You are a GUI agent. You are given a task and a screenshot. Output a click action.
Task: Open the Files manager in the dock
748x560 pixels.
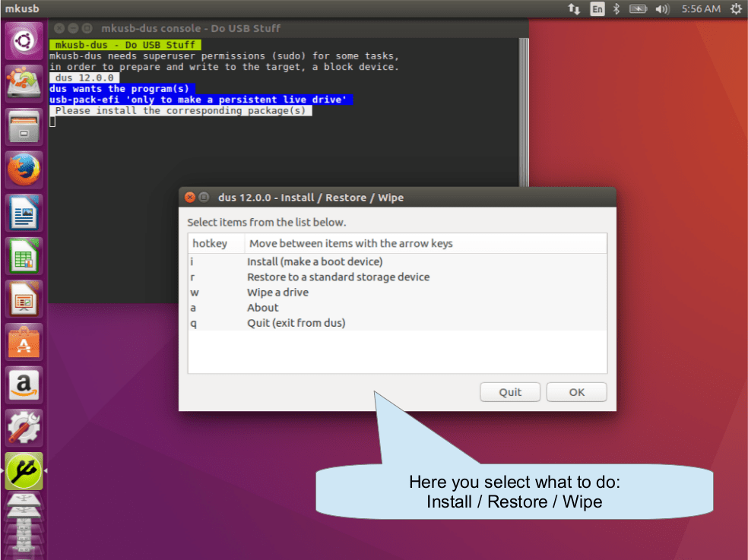pos(24,126)
